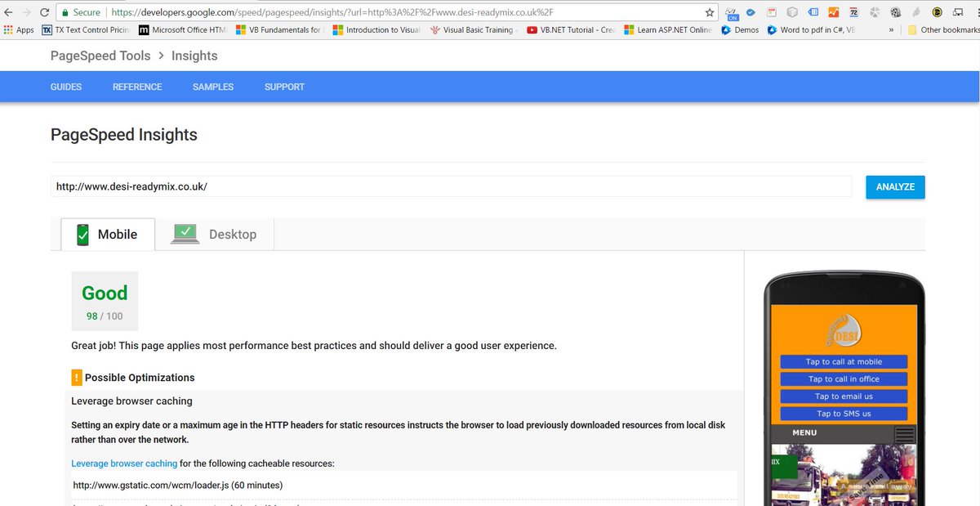
Task: Reload the page with the refresh icon
Action: (x=46, y=12)
